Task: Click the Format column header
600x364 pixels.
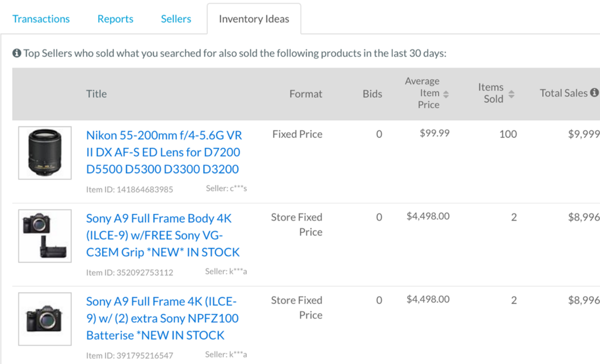Action: 306,94
